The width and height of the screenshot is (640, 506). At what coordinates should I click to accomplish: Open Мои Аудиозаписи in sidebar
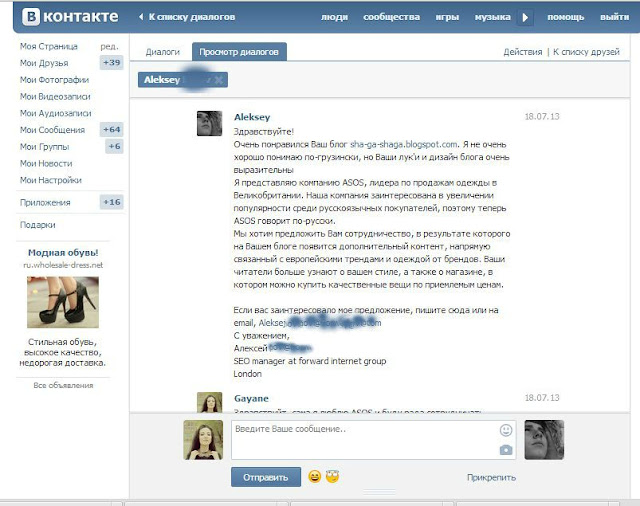point(56,113)
